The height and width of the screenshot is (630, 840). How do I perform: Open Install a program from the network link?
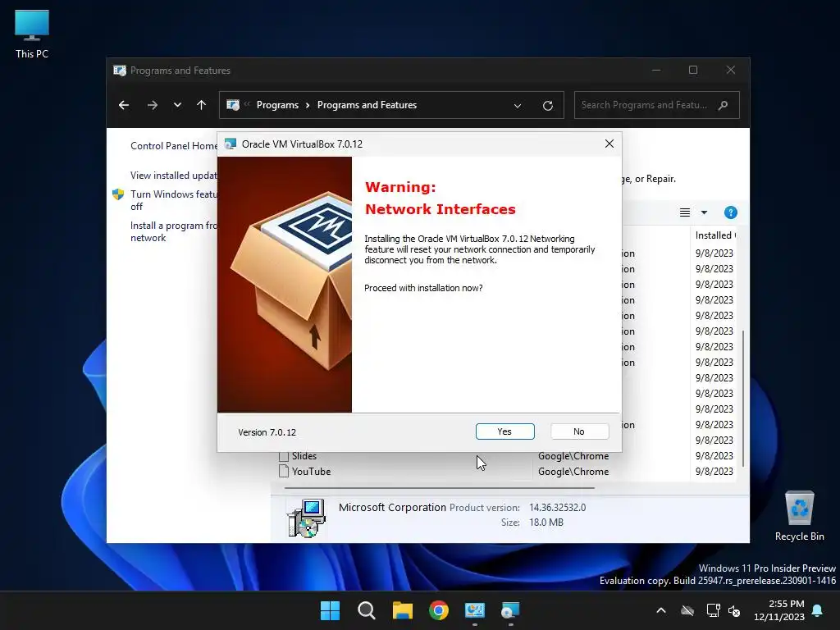pos(174,231)
